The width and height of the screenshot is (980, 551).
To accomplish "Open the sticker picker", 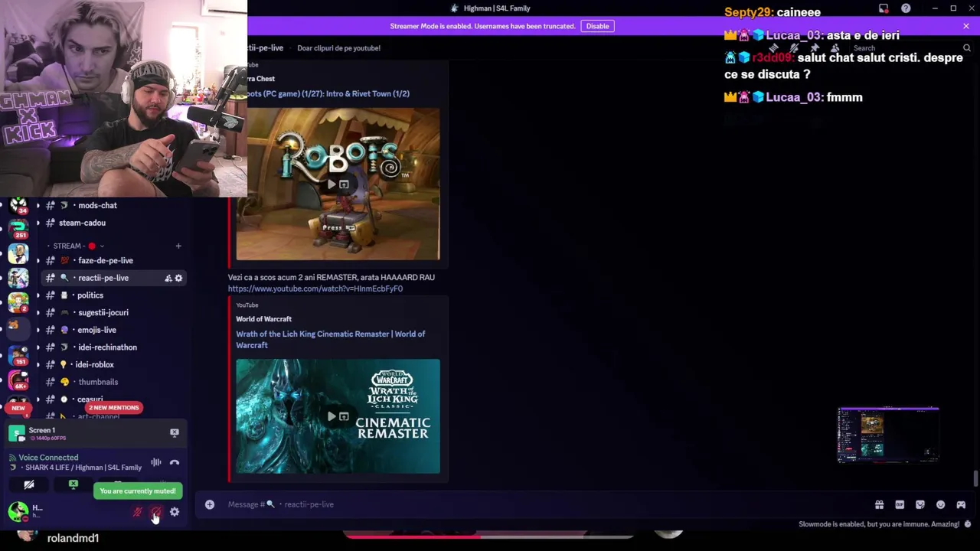I will coord(920,505).
